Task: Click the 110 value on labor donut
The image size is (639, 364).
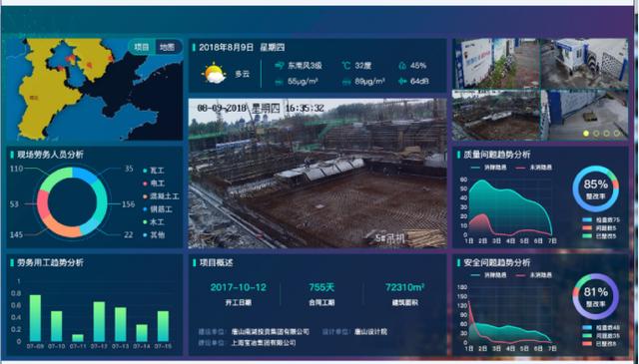Action: tap(16, 169)
